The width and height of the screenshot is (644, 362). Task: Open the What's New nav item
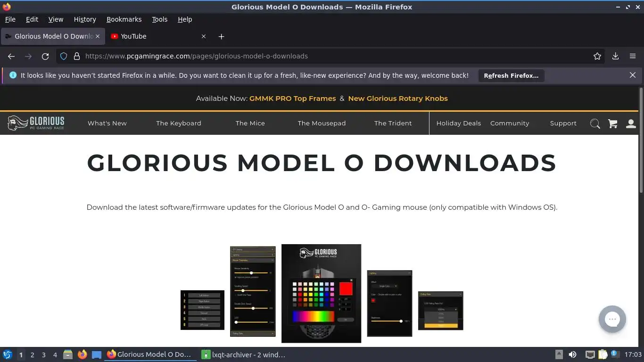(x=107, y=123)
